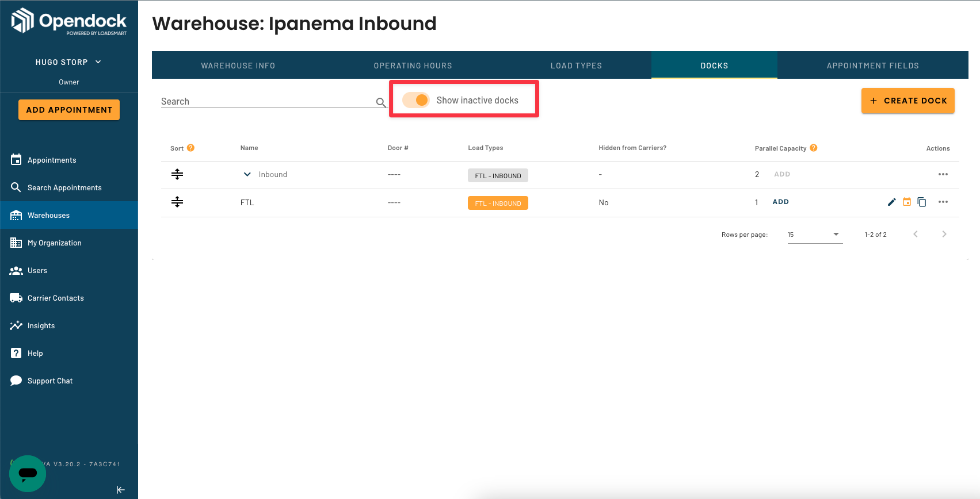Click ADD capacity on FTL row
Viewport: 980px width, 499px height.
pos(781,202)
